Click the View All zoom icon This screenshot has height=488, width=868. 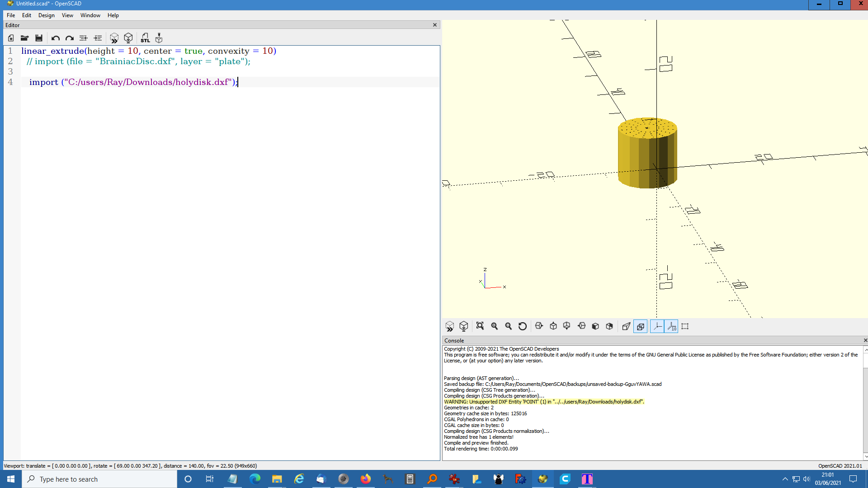(x=480, y=326)
